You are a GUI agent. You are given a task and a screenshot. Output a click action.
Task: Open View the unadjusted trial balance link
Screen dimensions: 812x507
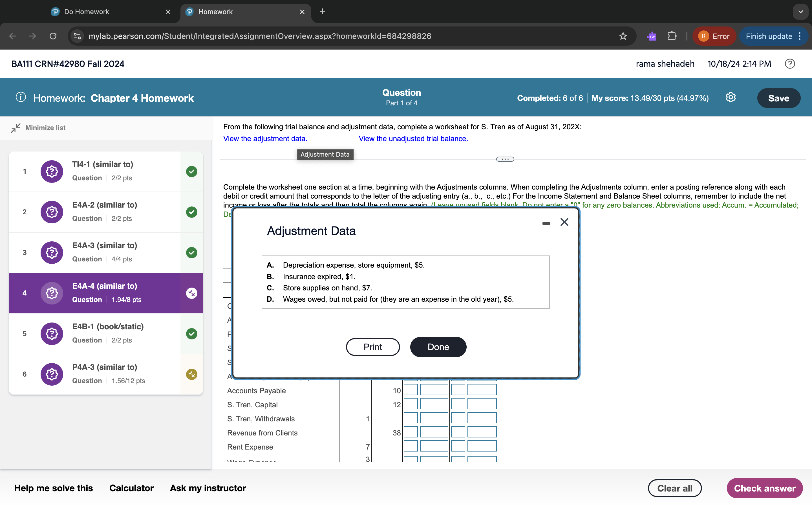tap(413, 139)
